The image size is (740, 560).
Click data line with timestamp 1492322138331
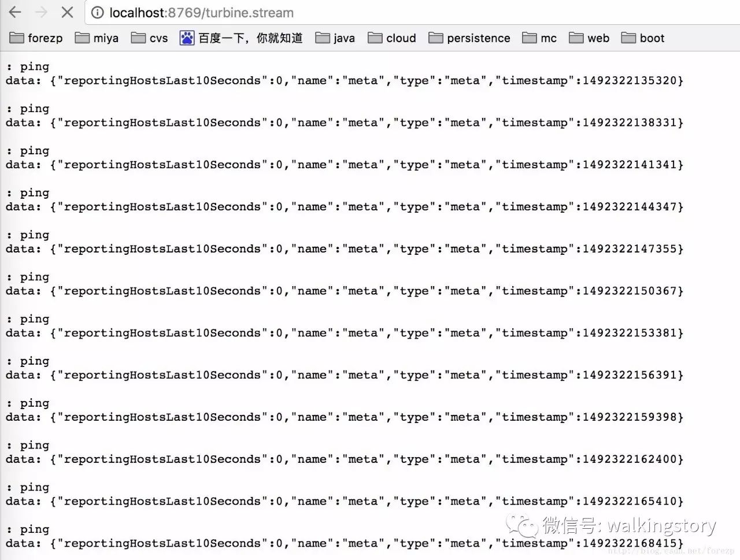point(345,123)
